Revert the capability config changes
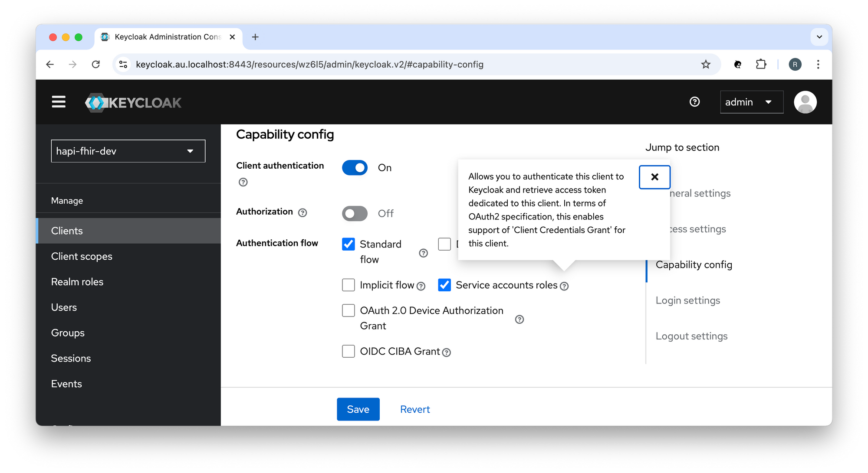 coord(415,409)
